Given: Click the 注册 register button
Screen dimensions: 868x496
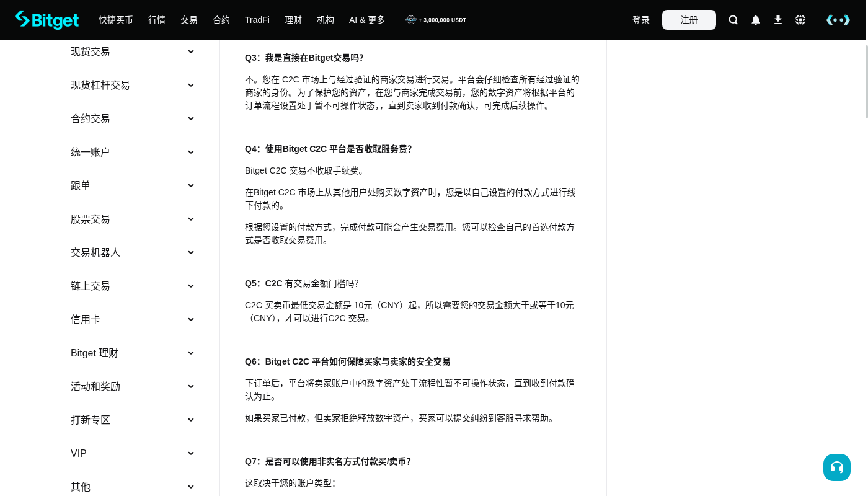Looking at the screenshot, I should pyautogui.click(x=689, y=20).
